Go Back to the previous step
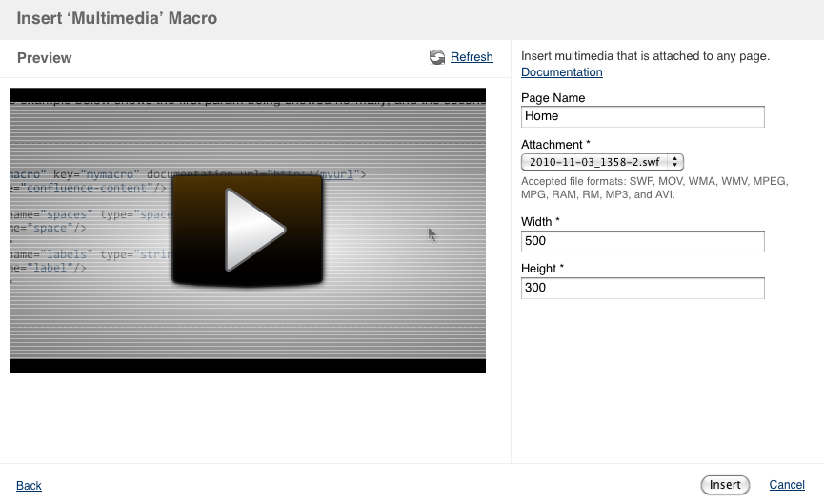 (30, 486)
